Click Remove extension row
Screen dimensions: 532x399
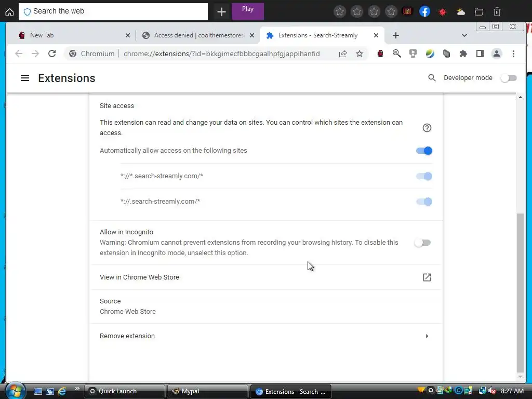[x=266, y=336]
